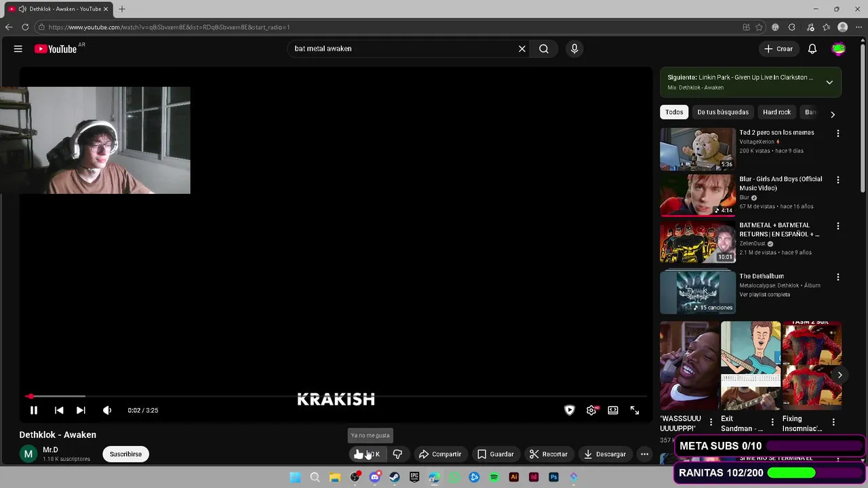Screen dimensions: 868x488
Task: Toggle theater mode
Action: (x=613, y=410)
